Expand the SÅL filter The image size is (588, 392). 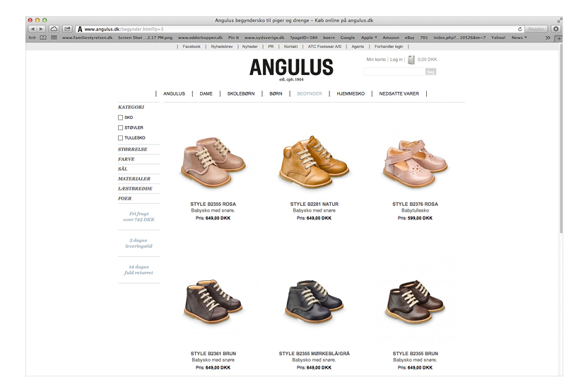pyautogui.click(x=123, y=169)
